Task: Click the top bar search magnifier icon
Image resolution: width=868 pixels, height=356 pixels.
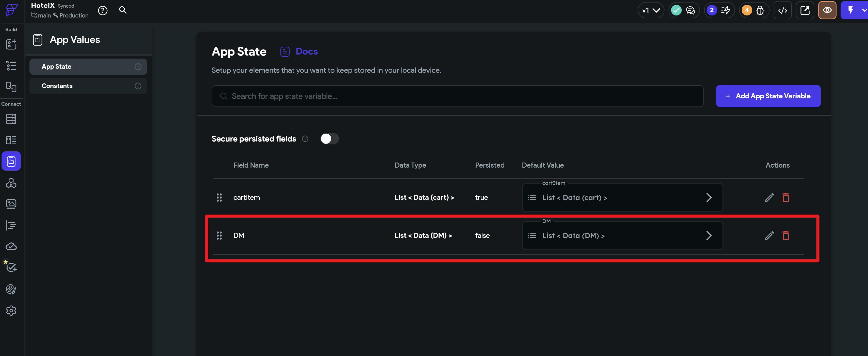Action: point(123,10)
